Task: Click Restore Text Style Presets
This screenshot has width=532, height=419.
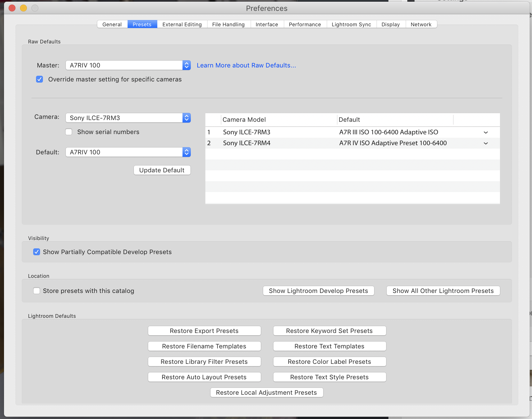Action: (x=329, y=377)
